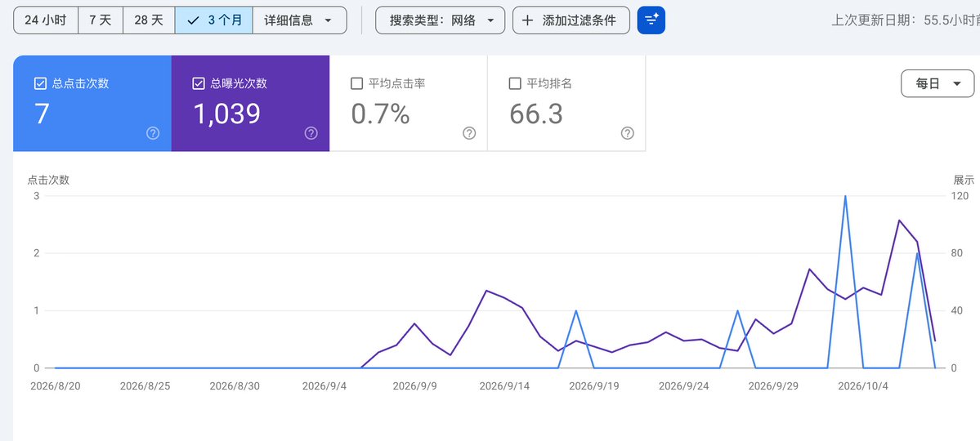Select the 24 小时 range tab
This screenshot has width=980, height=441.
(46, 20)
